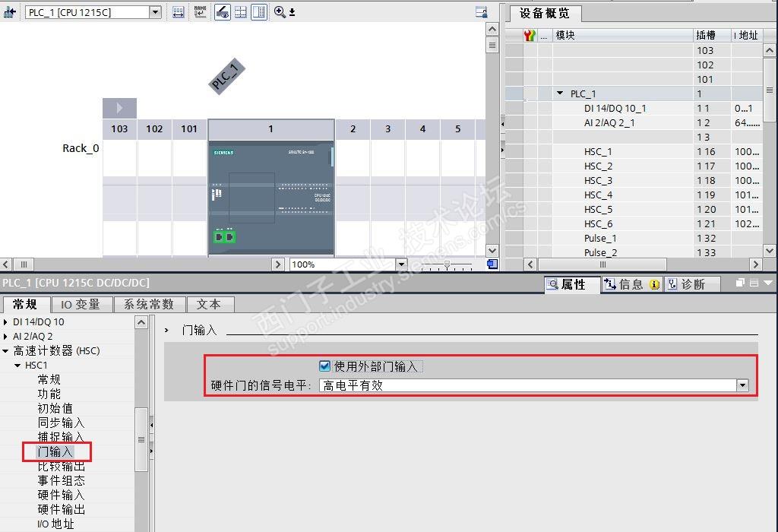Click the overview navigation icon beside zoom slider
The width and height of the screenshot is (778, 532).
tap(492, 264)
